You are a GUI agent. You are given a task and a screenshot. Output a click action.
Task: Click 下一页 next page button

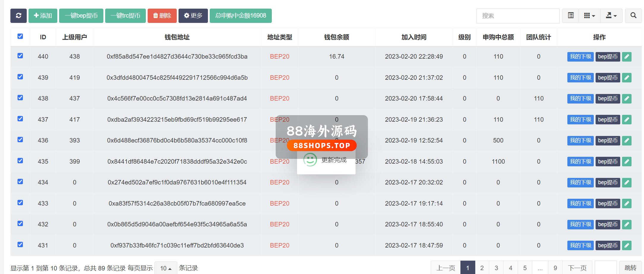[577, 268]
